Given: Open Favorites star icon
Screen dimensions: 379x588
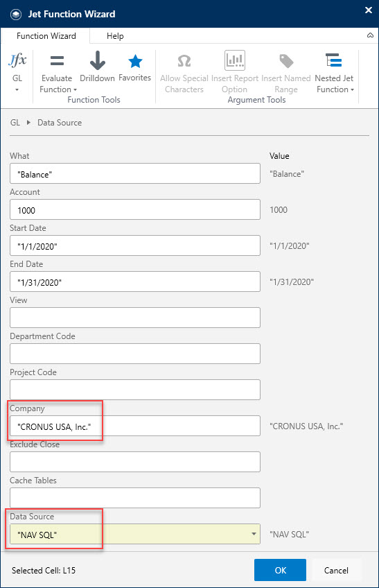Looking at the screenshot, I should click(x=135, y=61).
